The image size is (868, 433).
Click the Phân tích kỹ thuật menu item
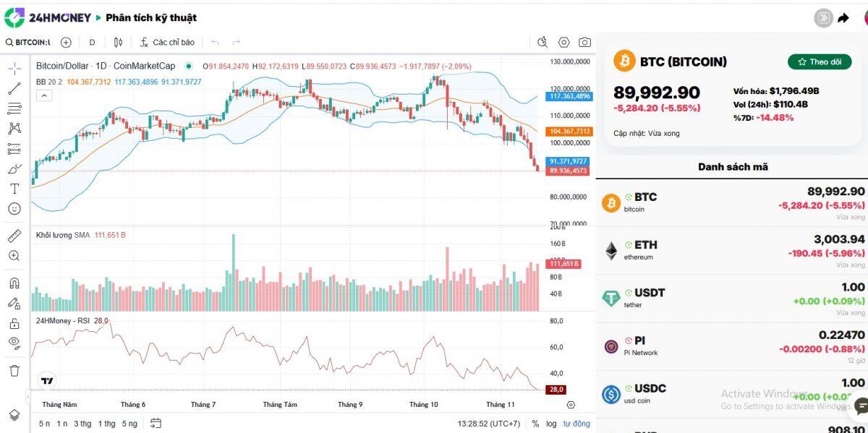pyautogui.click(x=150, y=17)
